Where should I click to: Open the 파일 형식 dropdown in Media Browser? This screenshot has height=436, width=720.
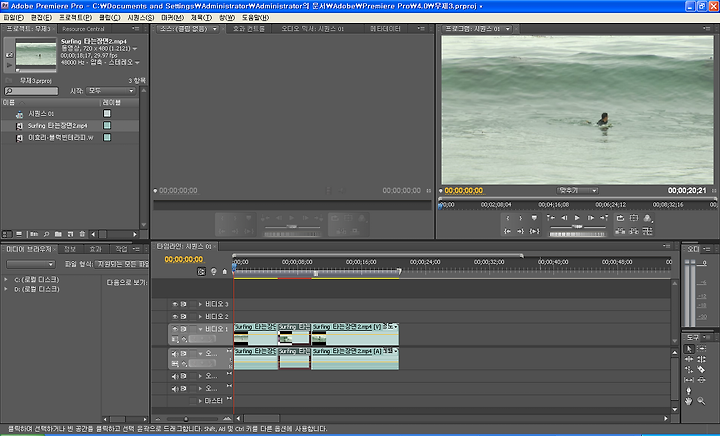(x=121, y=264)
